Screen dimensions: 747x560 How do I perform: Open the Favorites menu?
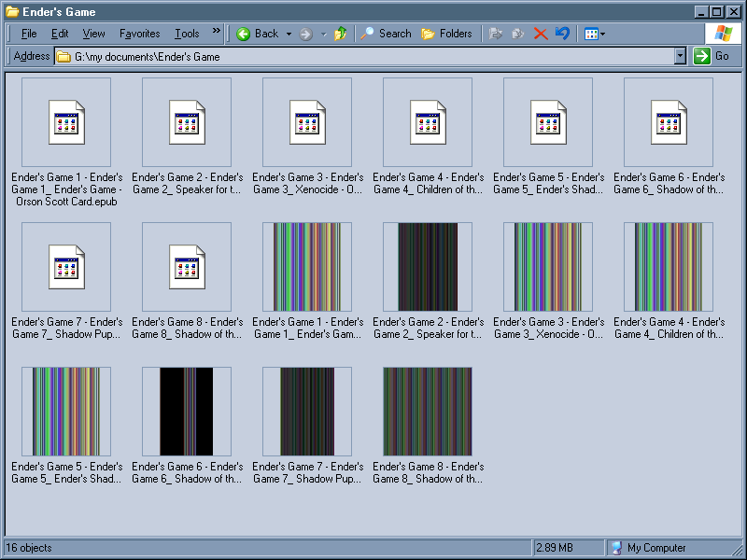pyautogui.click(x=139, y=34)
